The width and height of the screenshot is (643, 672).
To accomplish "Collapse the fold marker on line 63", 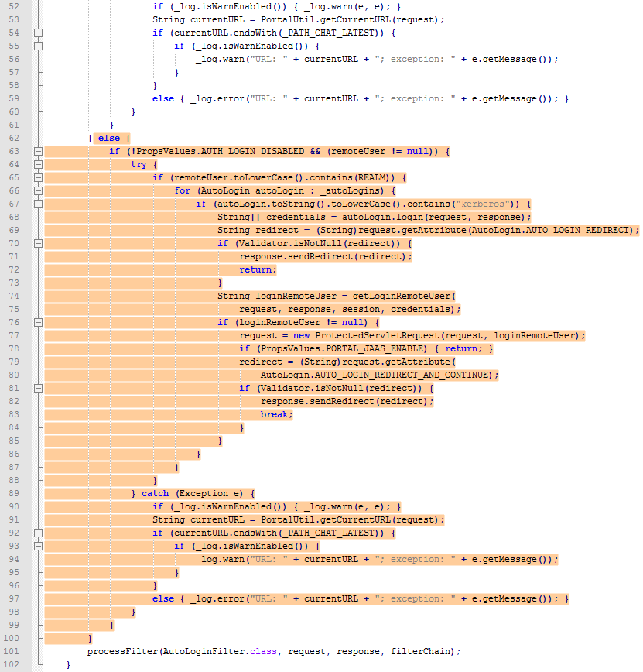I will (38, 151).
